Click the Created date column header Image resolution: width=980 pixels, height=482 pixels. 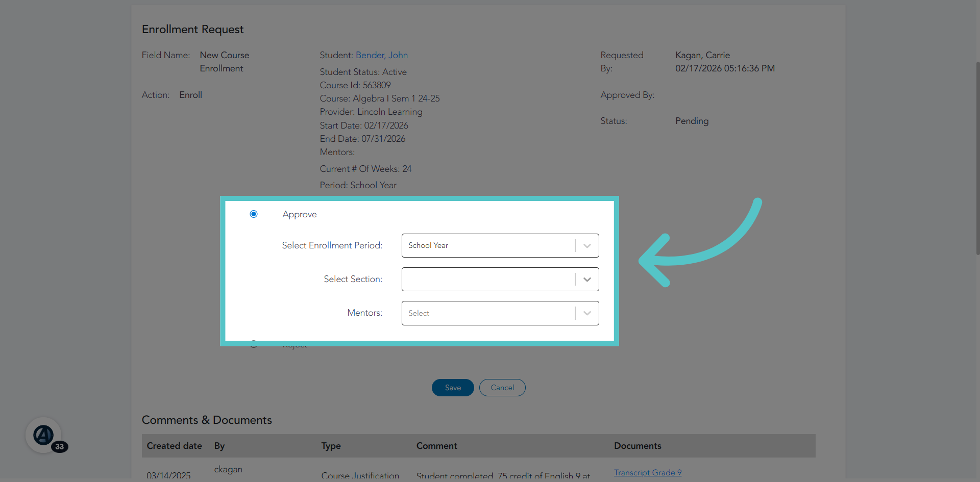pyautogui.click(x=175, y=446)
